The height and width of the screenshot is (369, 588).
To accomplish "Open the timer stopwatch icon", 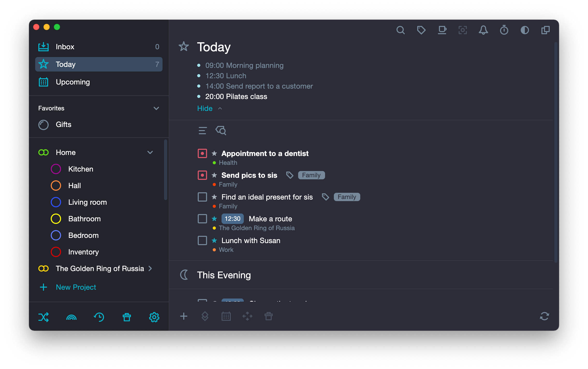I will 504,30.
